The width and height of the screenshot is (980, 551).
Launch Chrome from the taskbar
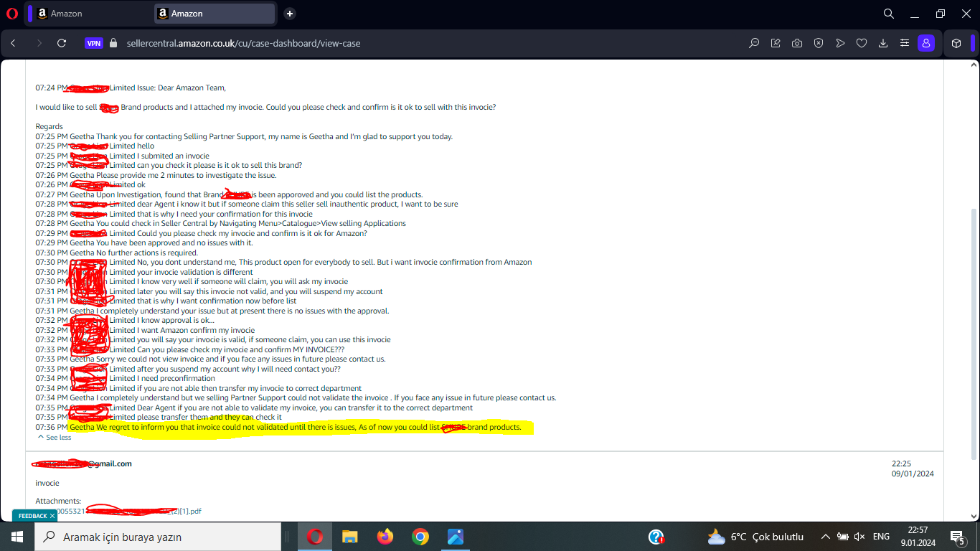420,537
